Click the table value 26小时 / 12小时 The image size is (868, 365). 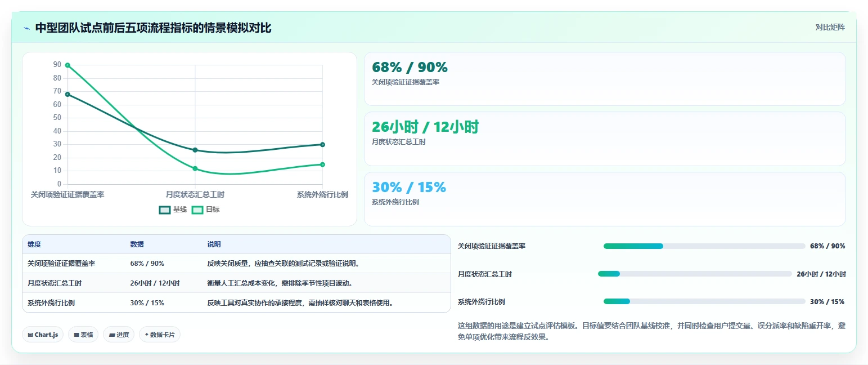click(155, 283)
